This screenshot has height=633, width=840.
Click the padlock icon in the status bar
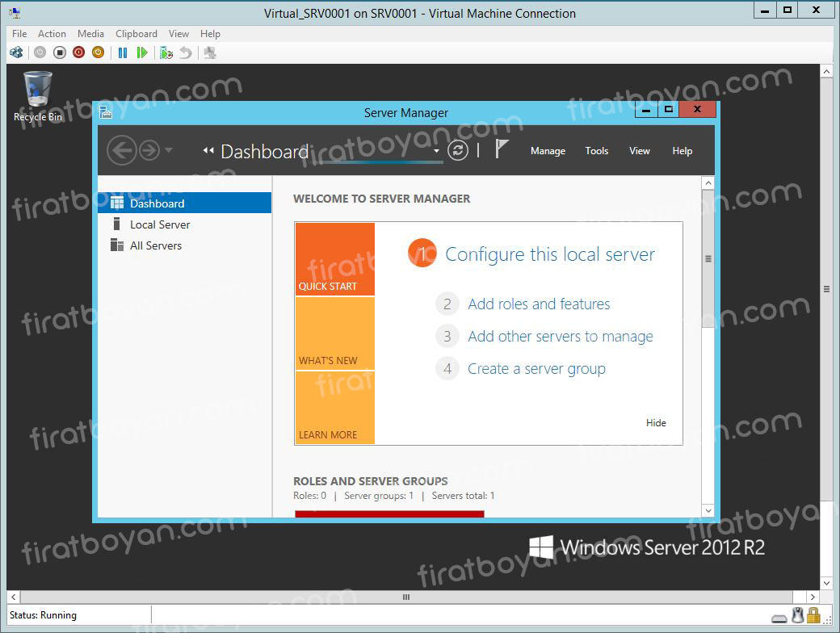click(814, 615)
